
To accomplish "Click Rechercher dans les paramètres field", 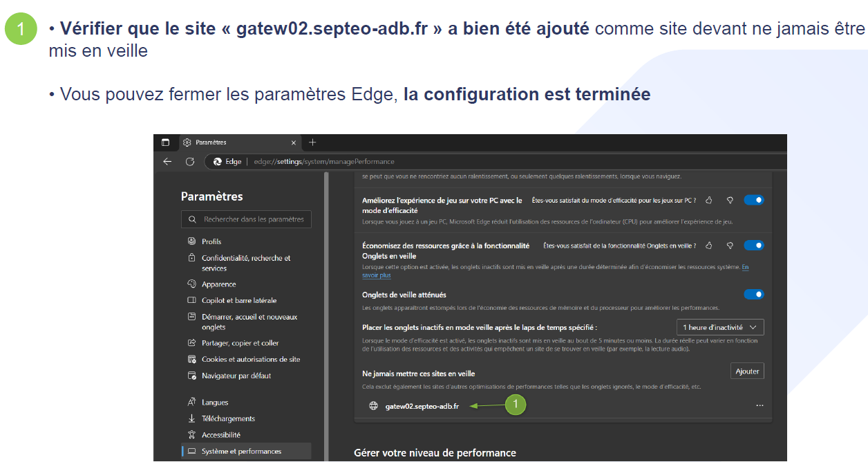I will [247, 219].
